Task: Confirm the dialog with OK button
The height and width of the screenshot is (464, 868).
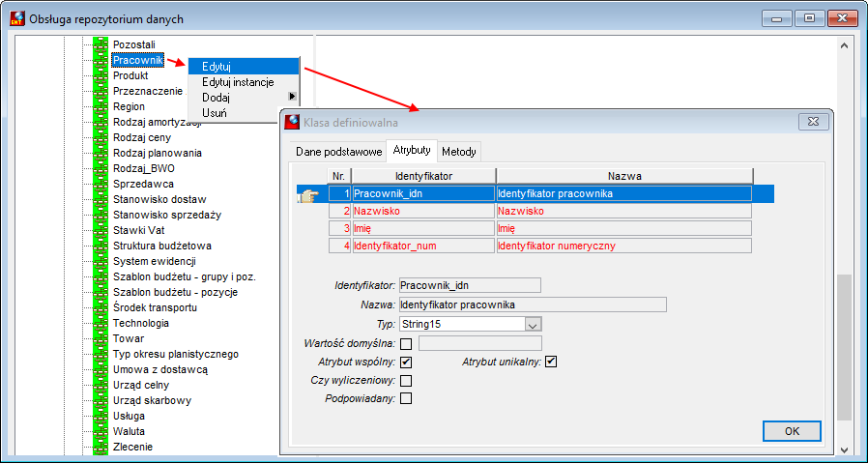Action: [x=792, y=431]
